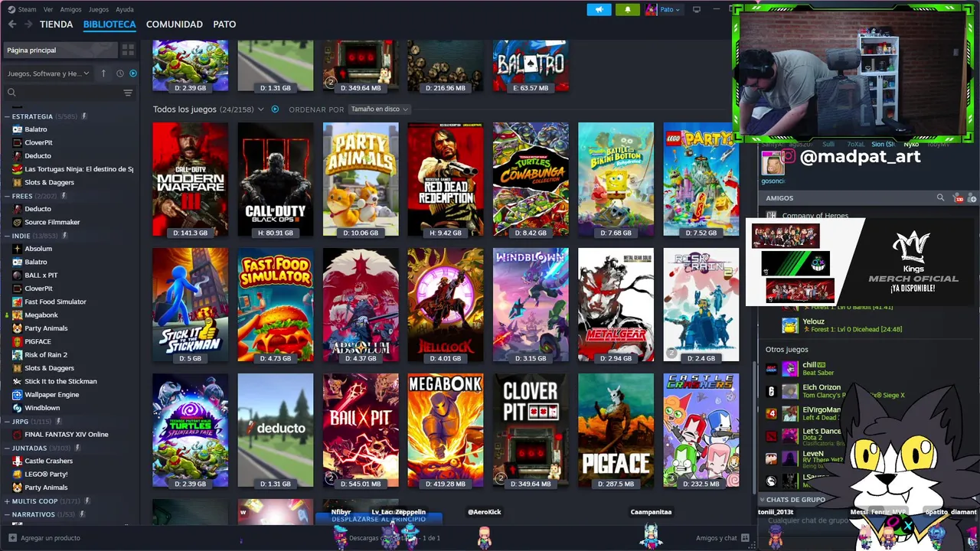The height and width of the screenshot is (551, 980).
Task: Open Party Animals game cover
Action: pyautogui.click(x=361, y=180)
